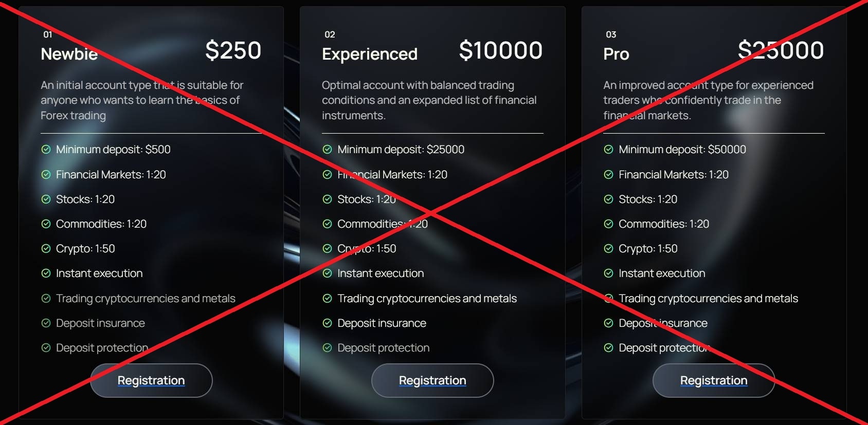
Task: Click the check icon next to Pro's Crypto 1:50
Action: 608,249
